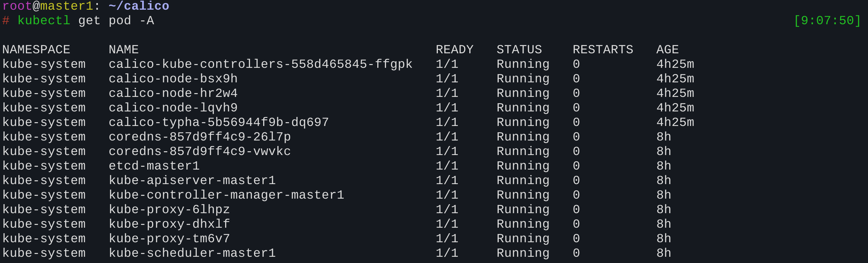Click the calico-kube-controllers-558d465845-ffgpk pod name
The height and width of the screenshot is (263, 868).
pyautogui.click(x=260, y=64)
